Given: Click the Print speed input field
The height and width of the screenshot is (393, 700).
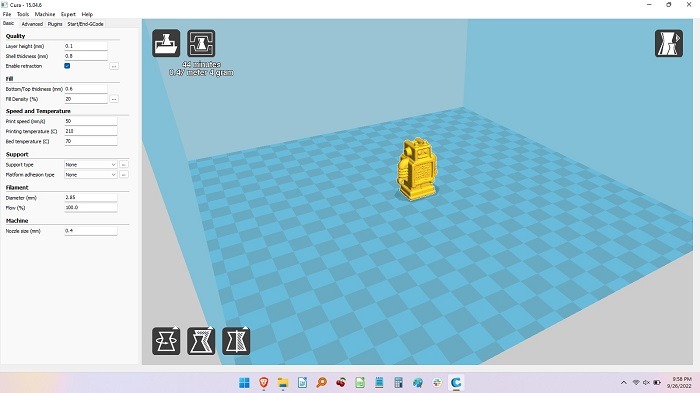Looking at the screenshot, I should [91, 121].
